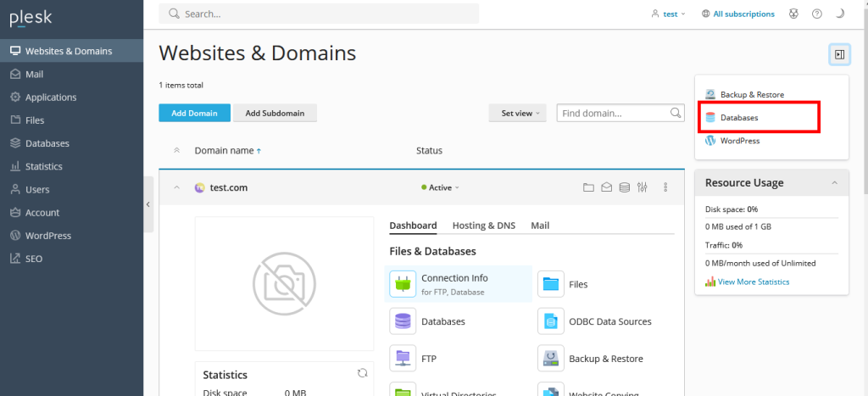Viewport: 868px width, 396px height.
Task: Click the FTP icon in dashboard
Action: [x=403, y=359]
